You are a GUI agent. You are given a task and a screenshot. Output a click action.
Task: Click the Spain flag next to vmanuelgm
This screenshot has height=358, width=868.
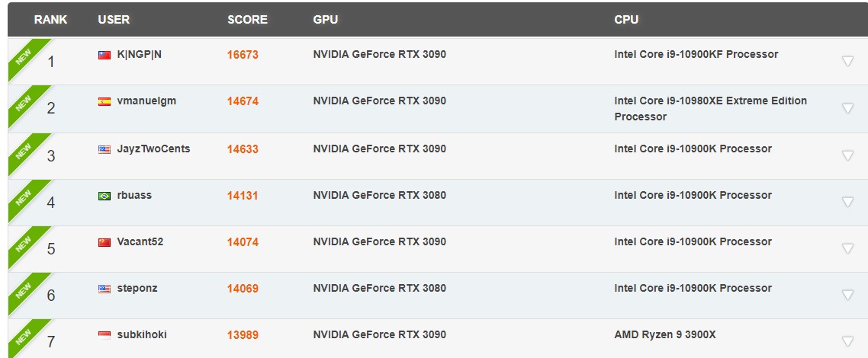(x=104, y=101)
